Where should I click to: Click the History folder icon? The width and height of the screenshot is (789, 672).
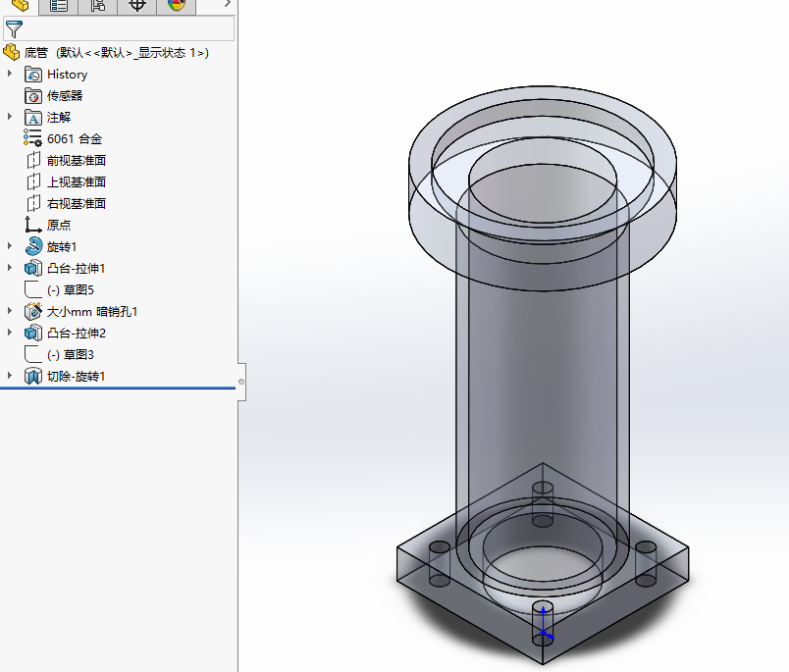pyautogui.click(x=33, y=74)
